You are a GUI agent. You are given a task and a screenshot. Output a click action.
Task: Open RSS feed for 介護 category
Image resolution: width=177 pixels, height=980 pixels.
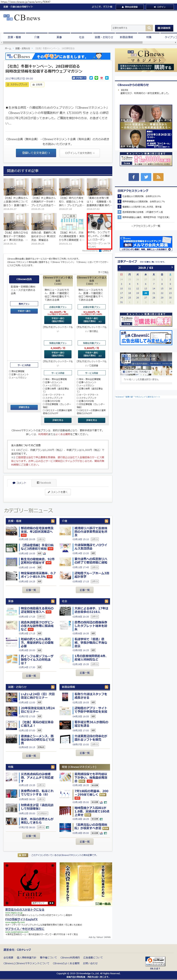click(106, 521)
